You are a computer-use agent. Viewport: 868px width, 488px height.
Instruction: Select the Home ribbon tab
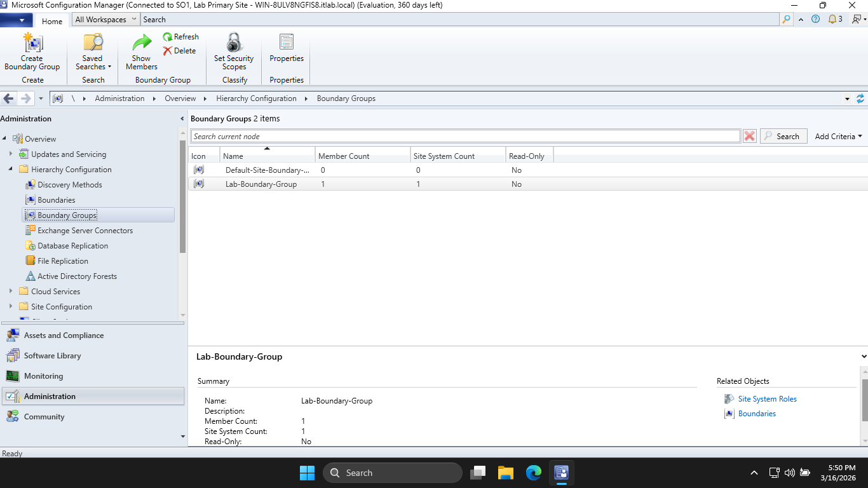52,21
